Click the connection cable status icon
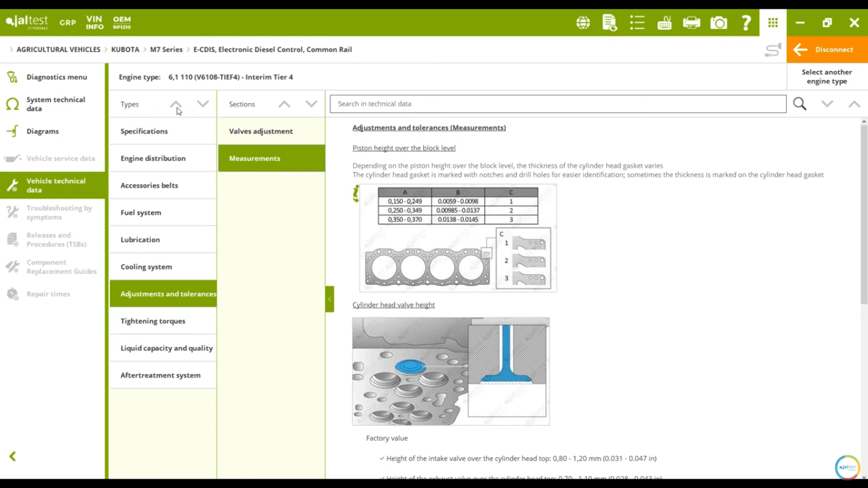The height and width of the screenshot is (488, 868). 773,50
